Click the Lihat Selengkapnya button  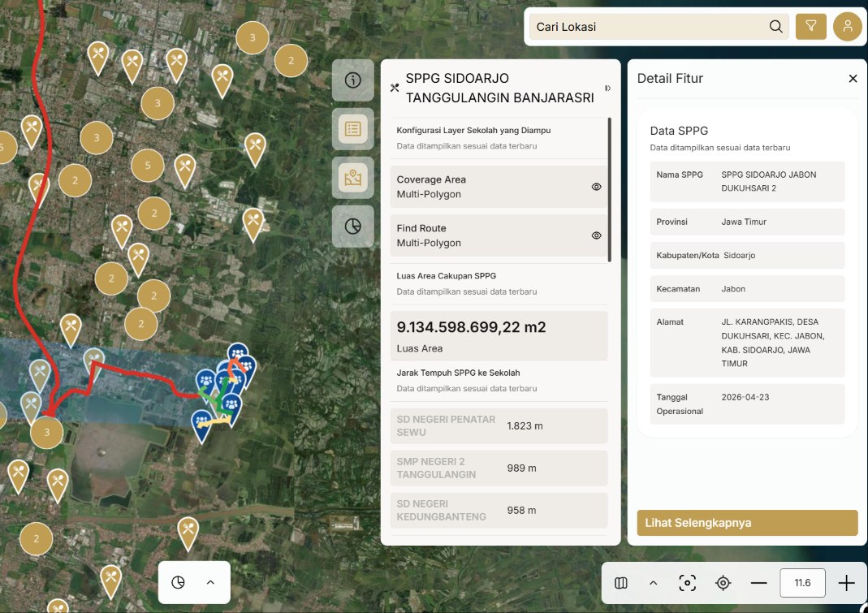tap(747, 523)
